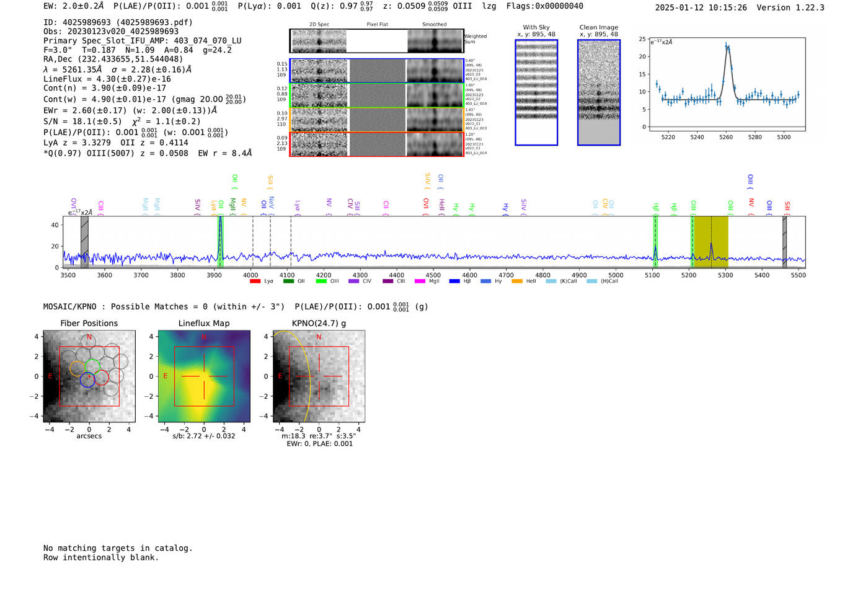This screenshot has height=591, width=868.
Task: Select the (K)CaII legend swatch
Action: [551, 282]
